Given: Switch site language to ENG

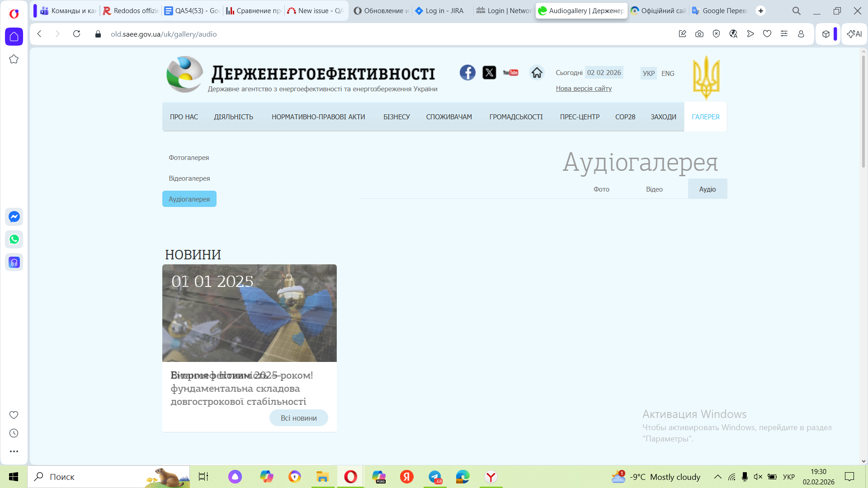Looking at the screenshot, I should (x=668, y=73).
